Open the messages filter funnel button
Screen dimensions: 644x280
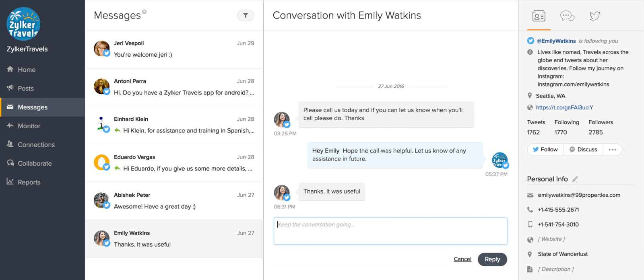[246, 15]
